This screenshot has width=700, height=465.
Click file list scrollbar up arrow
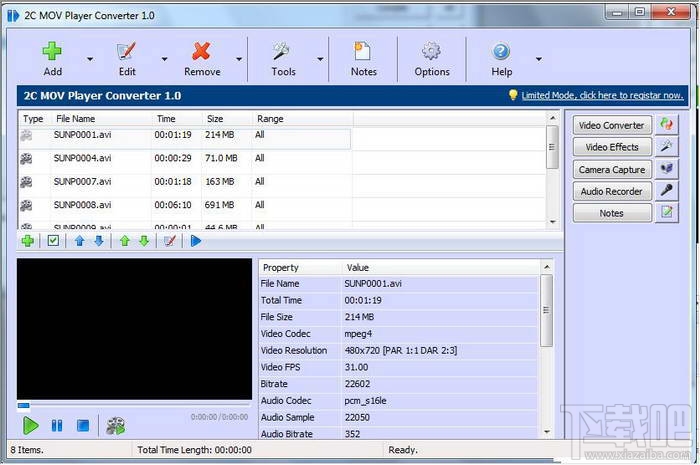click(x=553, y=118)
